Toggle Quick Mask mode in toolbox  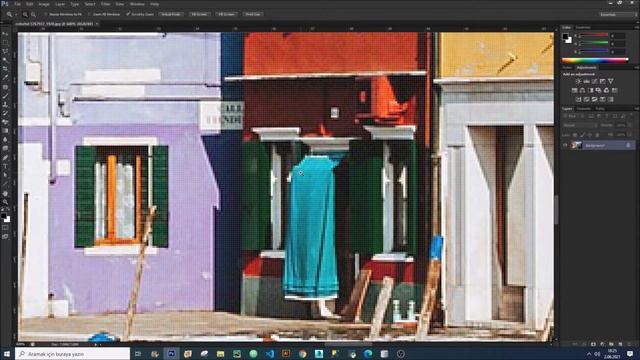6,227
